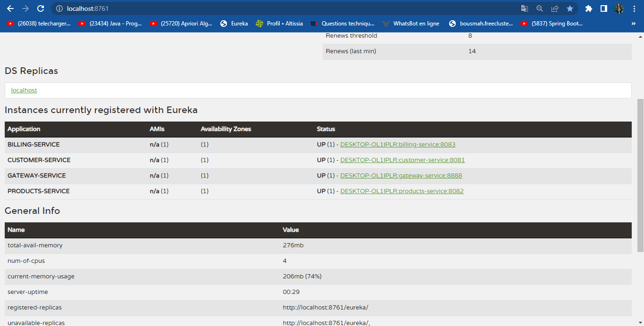Go back using the back arrow

(10, 8)
